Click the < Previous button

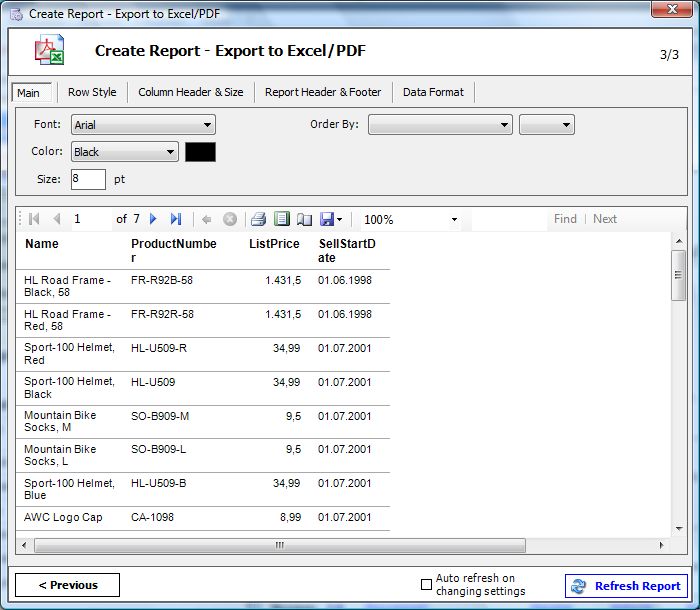click(x=67, y=585)
